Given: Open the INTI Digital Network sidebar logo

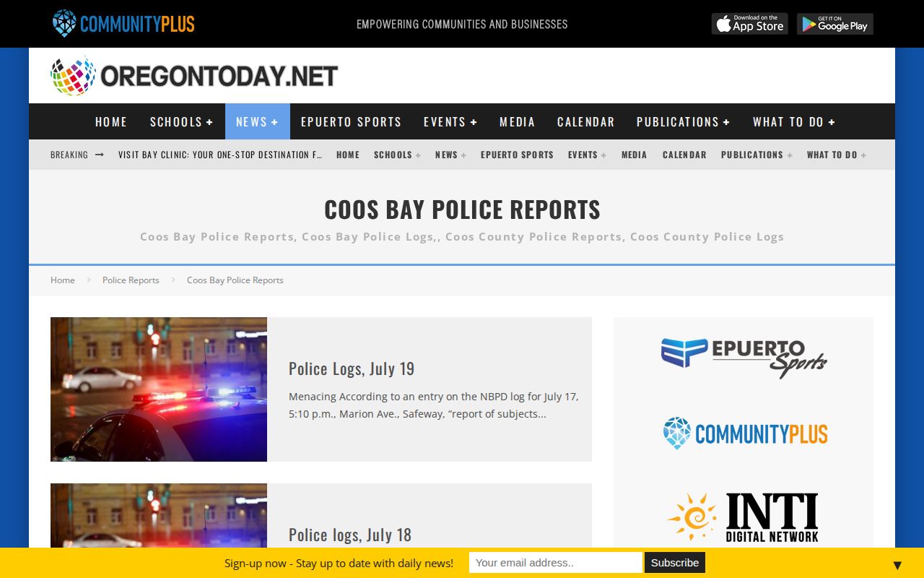Looking at the screenshot, I should 743,517.
